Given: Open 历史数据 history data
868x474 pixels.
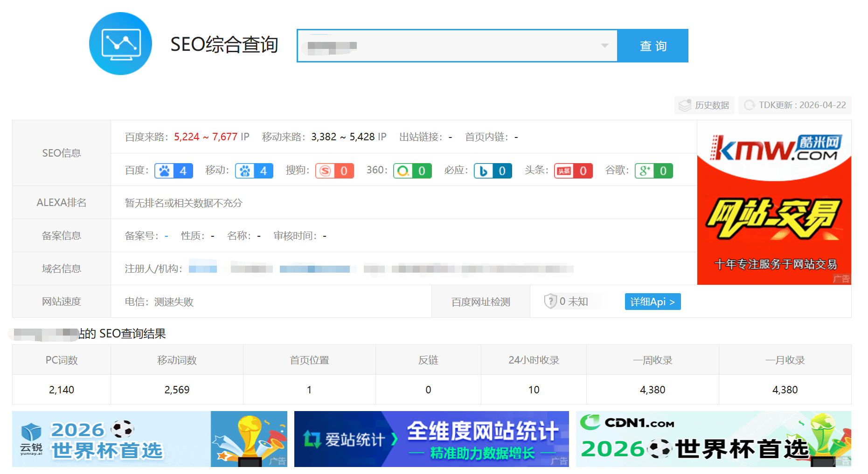Looking at the screenshot, I should pos(704,105).
